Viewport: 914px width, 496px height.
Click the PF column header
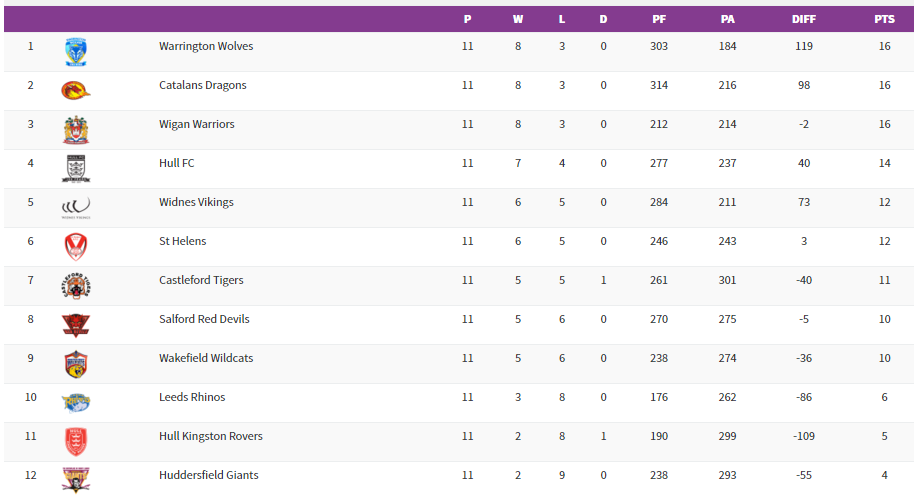point(659,19)
